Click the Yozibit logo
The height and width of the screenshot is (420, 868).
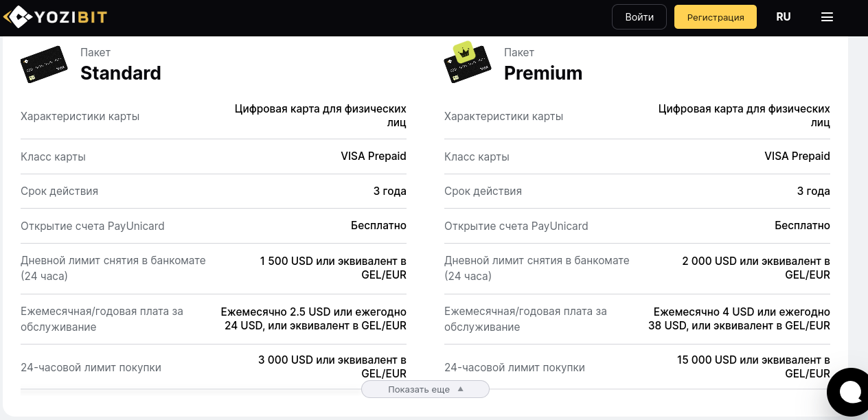pos(55,16)
